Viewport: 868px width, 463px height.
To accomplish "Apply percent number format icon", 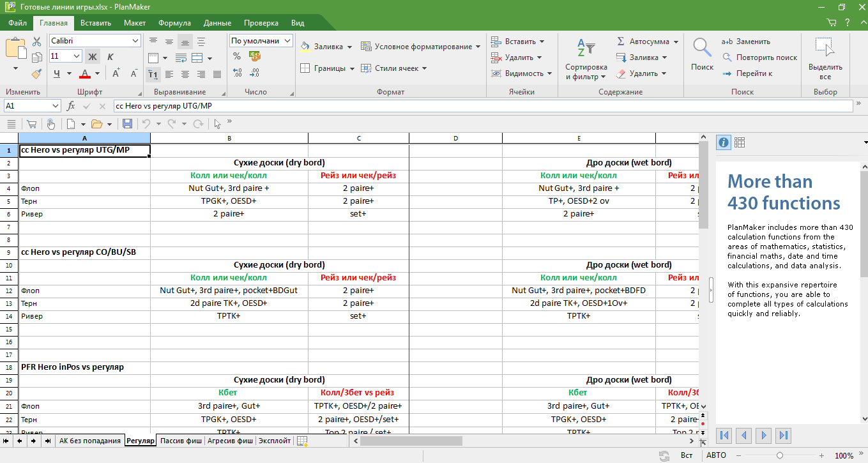I will [x=237, y=57].
